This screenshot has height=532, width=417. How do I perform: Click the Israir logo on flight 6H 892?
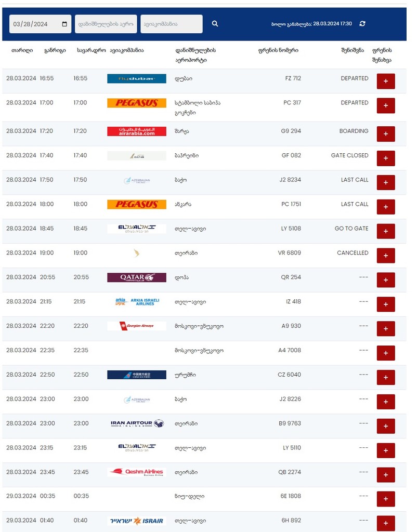137,521
